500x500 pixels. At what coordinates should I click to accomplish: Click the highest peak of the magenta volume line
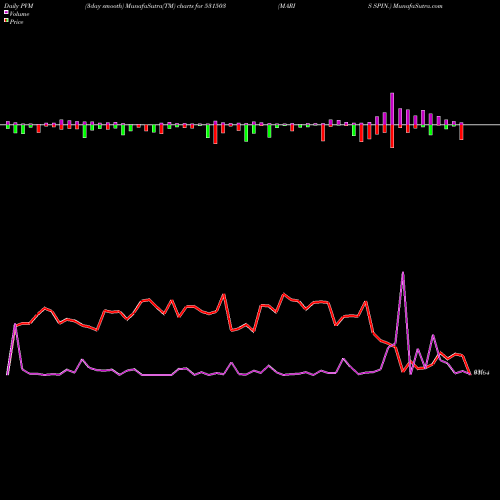pyautogui.click(x=403, y=273)
